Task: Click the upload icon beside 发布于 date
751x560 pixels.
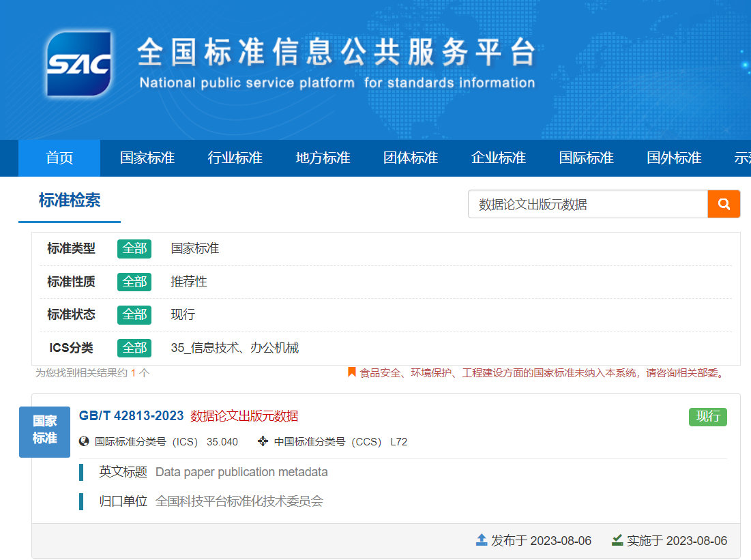Action: [482, 540]
